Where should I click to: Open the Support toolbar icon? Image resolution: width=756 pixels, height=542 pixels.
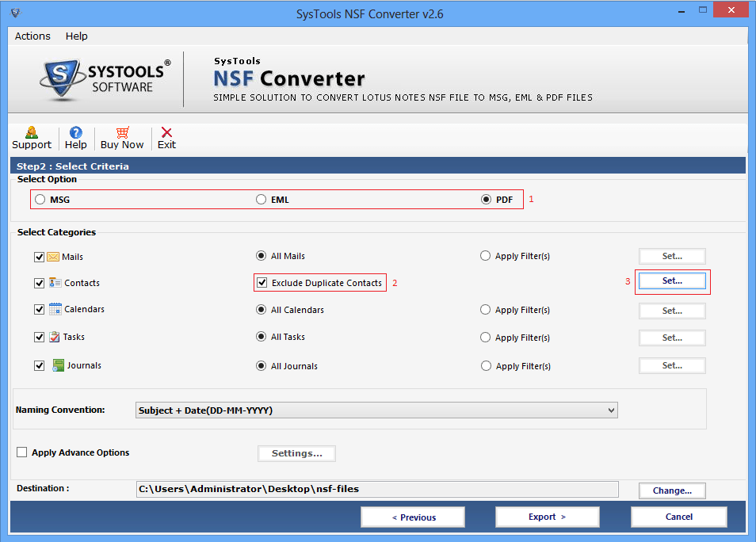point(32,132)
